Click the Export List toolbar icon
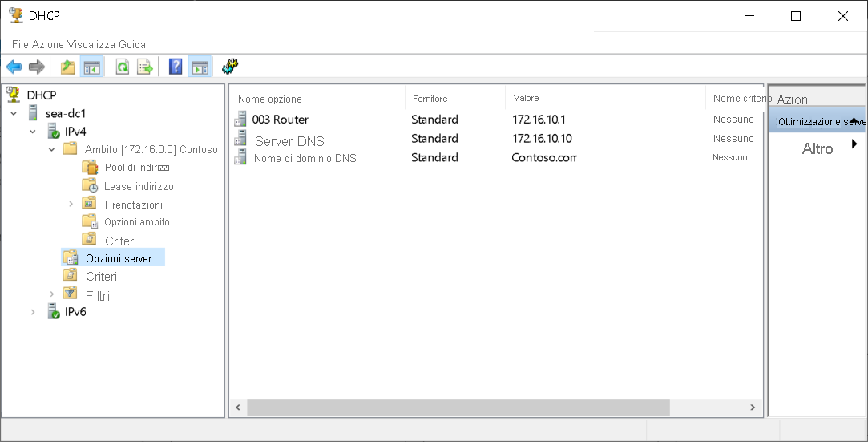The image size is (868, 442). (x=145, y=67)
